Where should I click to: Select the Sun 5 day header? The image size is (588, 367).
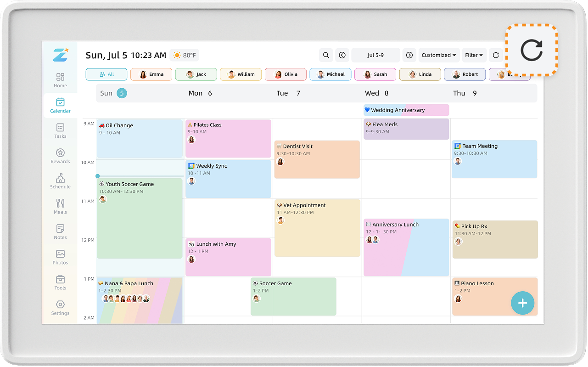(113, 93)
